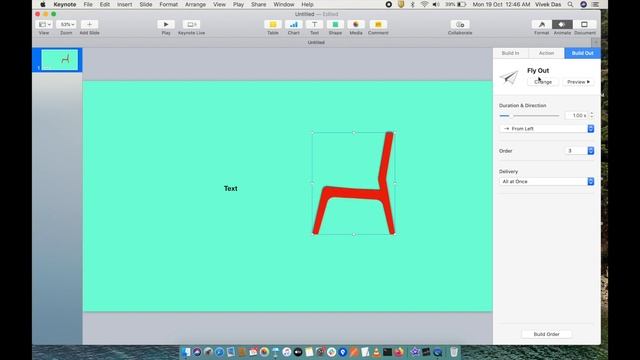Open the Edit menu

tap(104, 4)
